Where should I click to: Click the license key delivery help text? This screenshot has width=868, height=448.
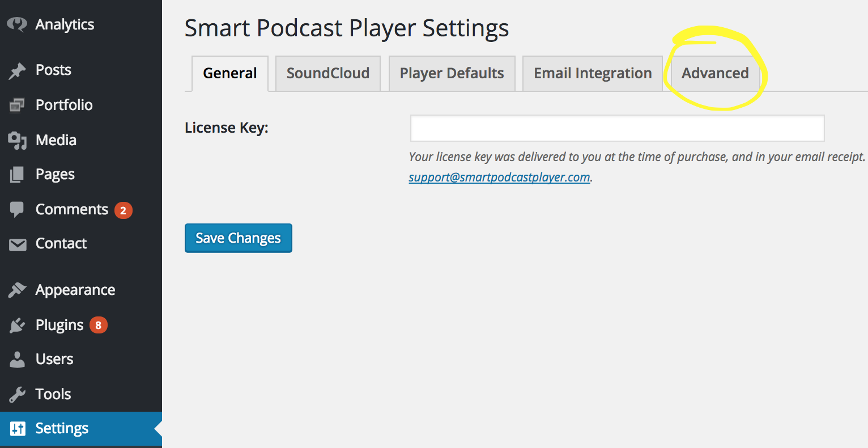click(x=637, y=157)
